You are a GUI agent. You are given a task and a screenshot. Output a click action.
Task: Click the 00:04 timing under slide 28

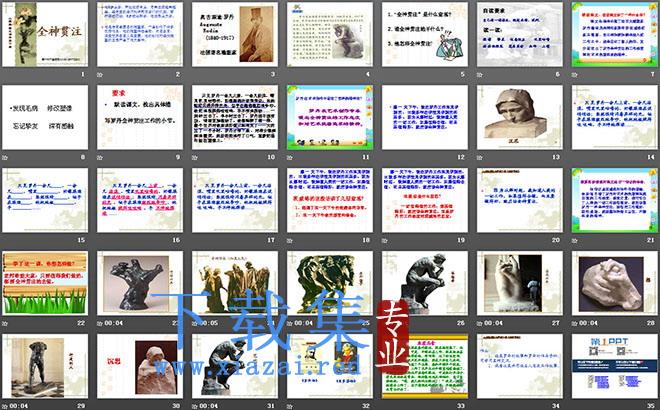pos(588,323)
